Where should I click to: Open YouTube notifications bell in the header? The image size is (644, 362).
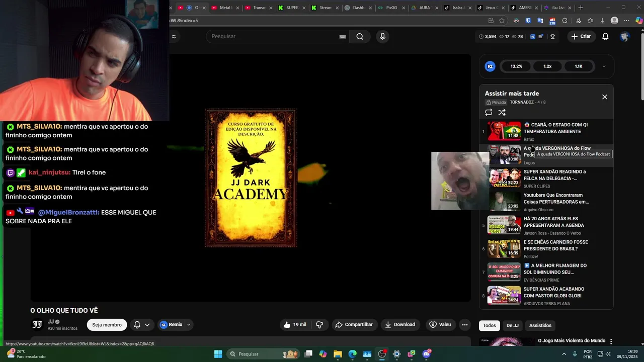point(605,36)
